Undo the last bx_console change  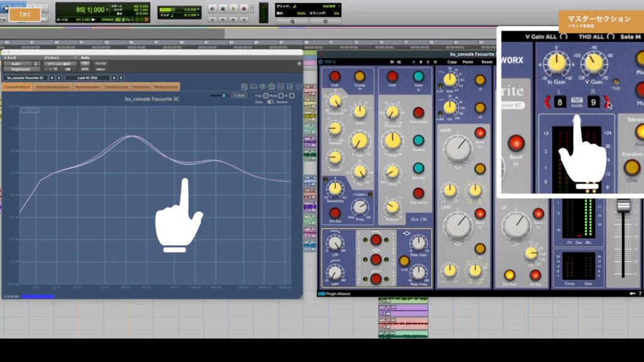click(x=391, y=62)
